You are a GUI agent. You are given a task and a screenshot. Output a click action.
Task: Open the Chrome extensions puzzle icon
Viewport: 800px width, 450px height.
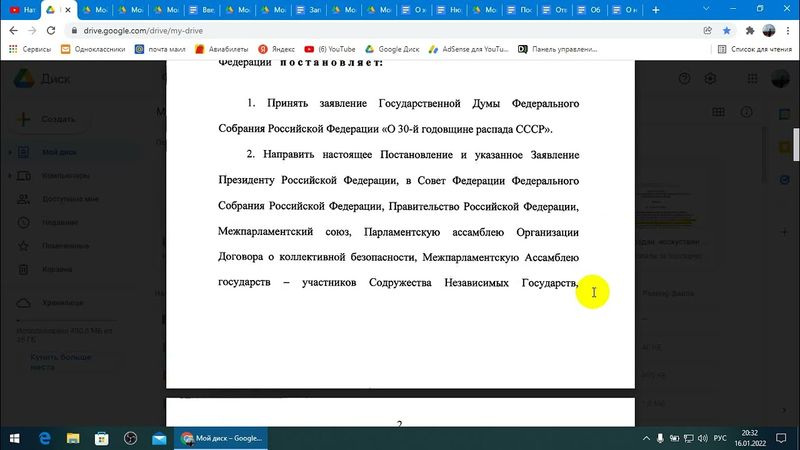coord(749,31)
